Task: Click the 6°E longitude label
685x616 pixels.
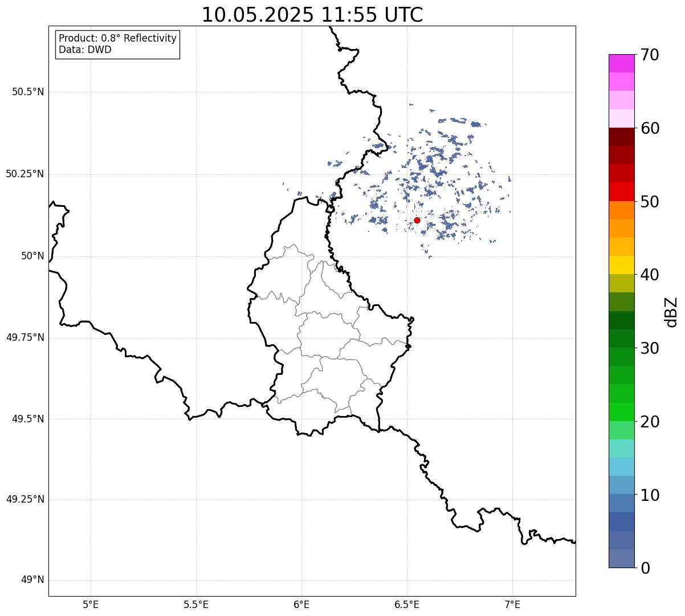Action: coord(301,604)
